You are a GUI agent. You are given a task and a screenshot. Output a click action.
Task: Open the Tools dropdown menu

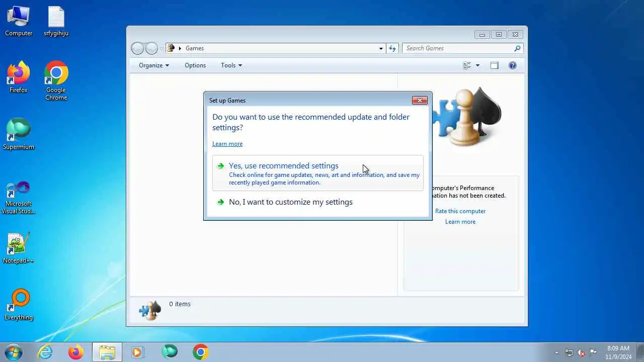[231, 65]
